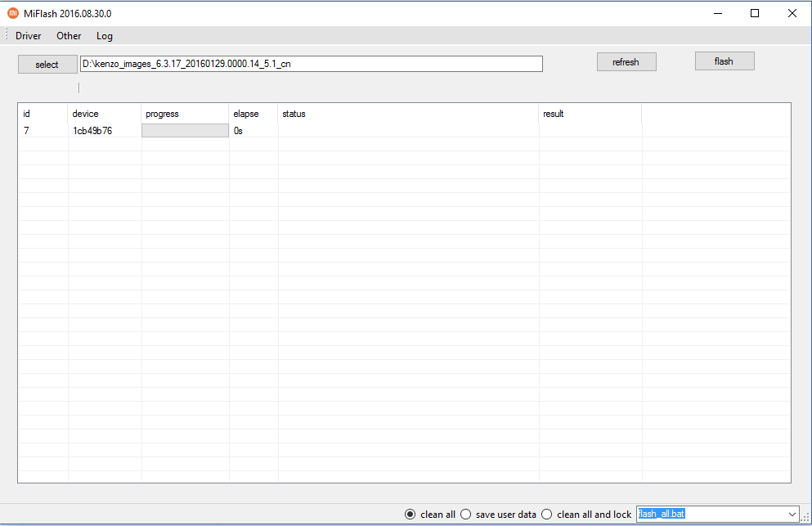Click the device row id cell 7
812x526 pixels.
(26, 131)
